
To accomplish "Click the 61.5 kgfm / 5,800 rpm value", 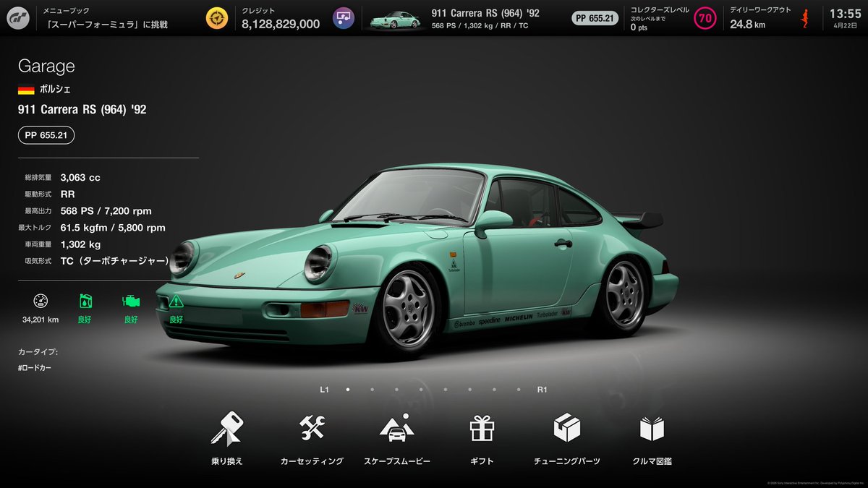I will pos(113,228).
